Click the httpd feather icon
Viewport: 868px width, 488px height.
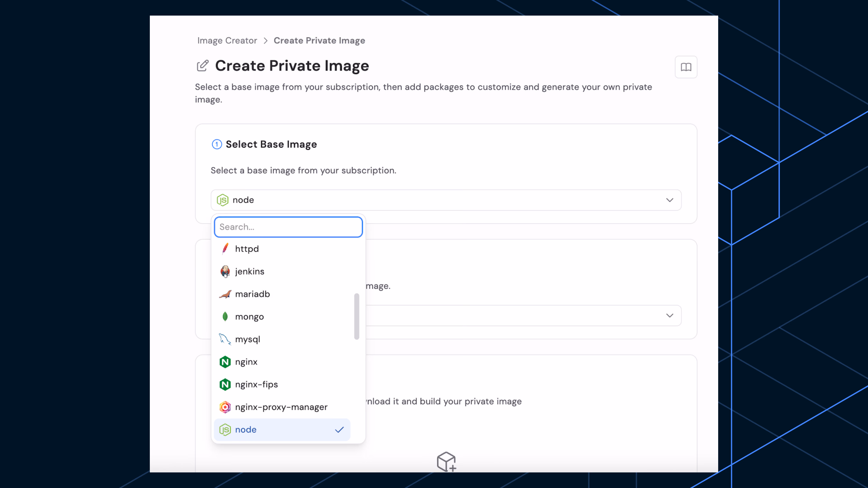pos(225,249)
